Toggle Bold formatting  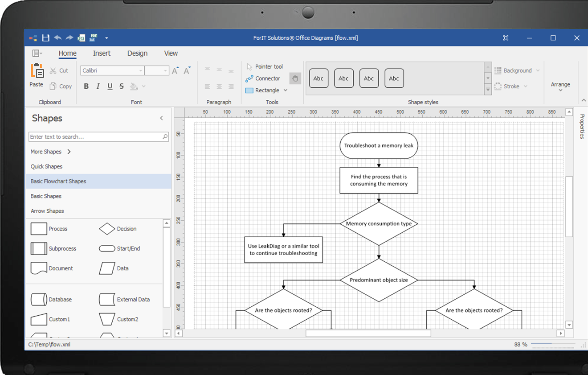(x=86, y=87)
